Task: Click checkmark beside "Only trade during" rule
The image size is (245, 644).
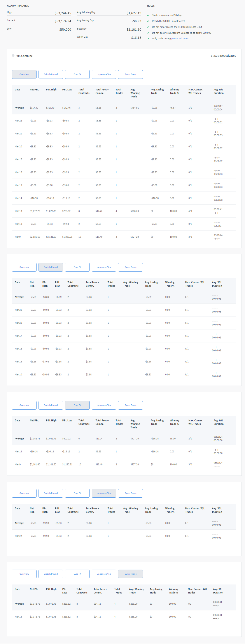Action: [x=148, y=39]
